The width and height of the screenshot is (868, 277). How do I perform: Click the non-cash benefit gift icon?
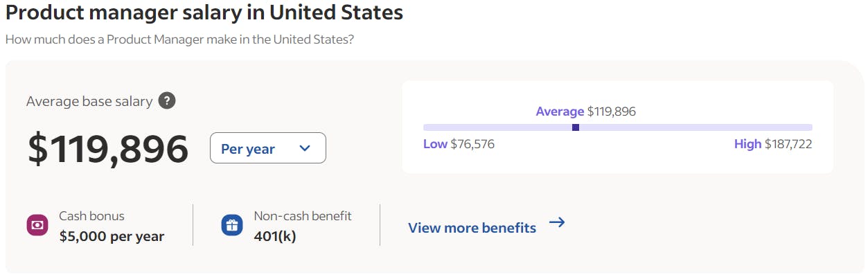pyautogui.click(x=232, y=226)
